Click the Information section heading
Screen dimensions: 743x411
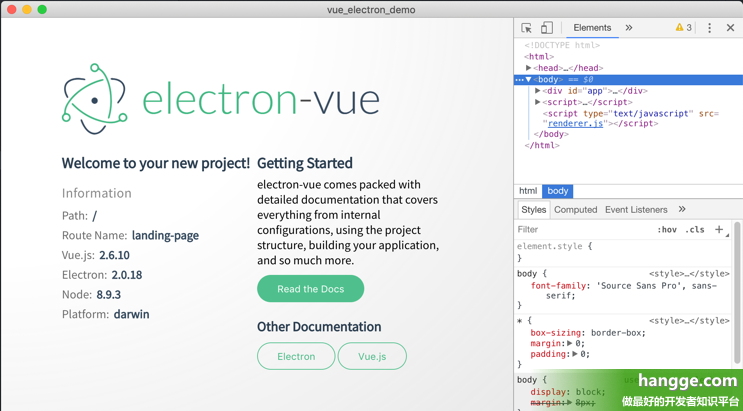point(97,193)
